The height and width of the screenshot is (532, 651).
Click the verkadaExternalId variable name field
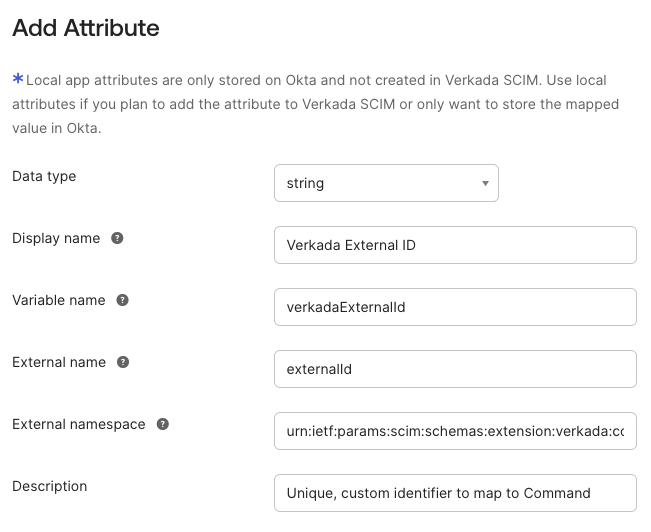(454, 307)
